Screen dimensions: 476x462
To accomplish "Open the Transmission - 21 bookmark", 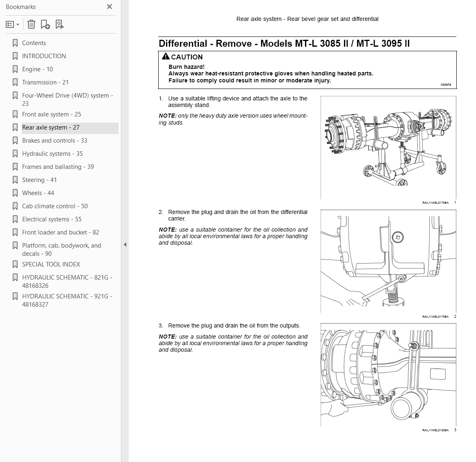I will click(46, 82).
